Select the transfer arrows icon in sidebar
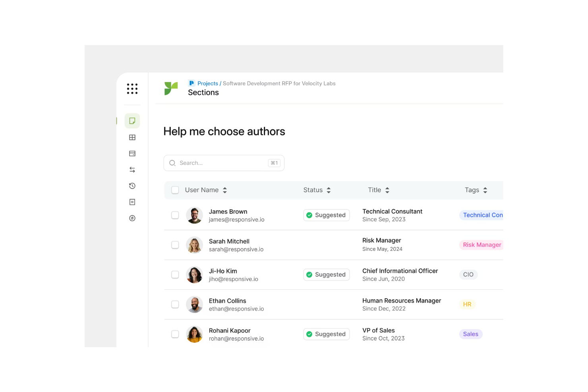 [132, 170]
